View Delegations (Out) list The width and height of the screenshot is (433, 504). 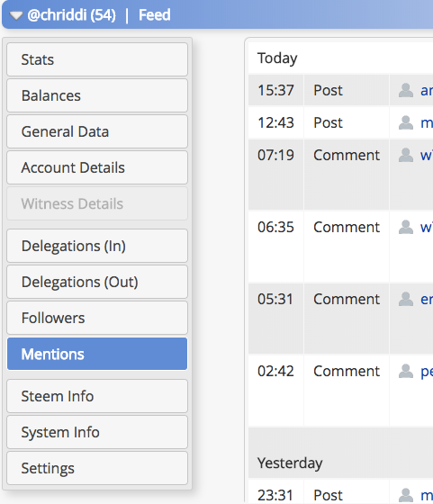(97, 282)
